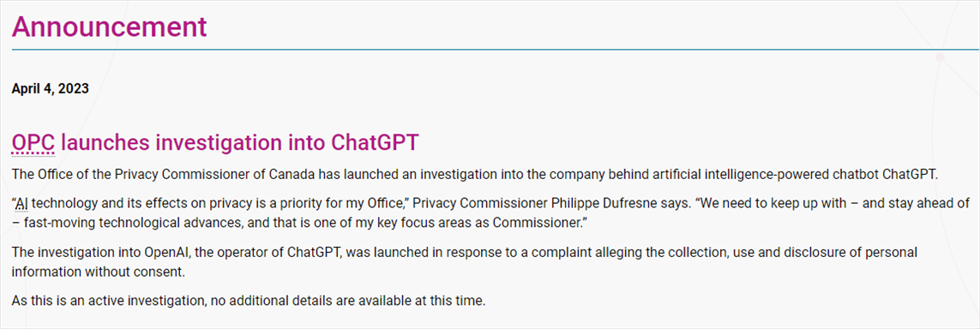The height and width of the screenshot is (329, 980).
Task: Click the underlined AI abbreviation in the quote
Action: (22, 203)
